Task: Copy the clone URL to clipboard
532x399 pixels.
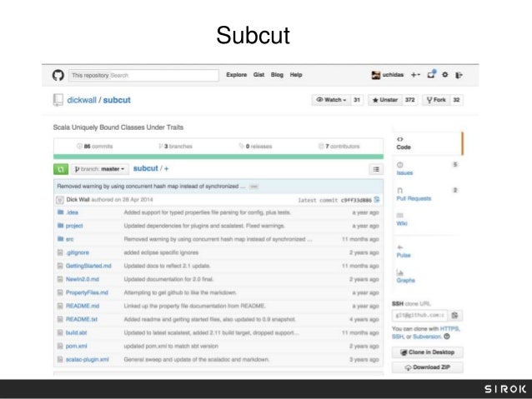Action: 455,315
